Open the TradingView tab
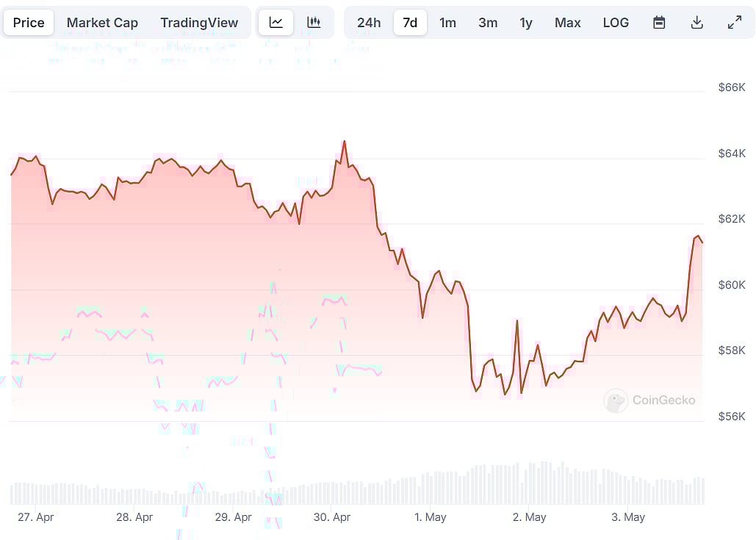This screenshot has width=756, height=540. pos(199,23)
